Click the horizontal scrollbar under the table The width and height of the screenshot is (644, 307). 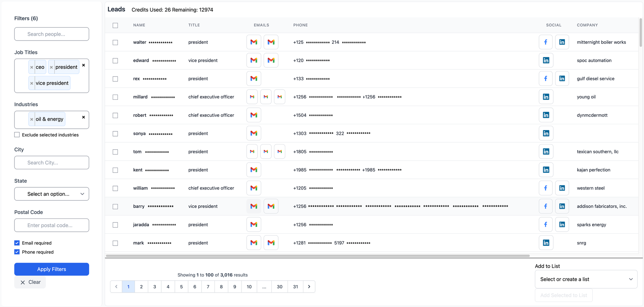coord(317,256)
